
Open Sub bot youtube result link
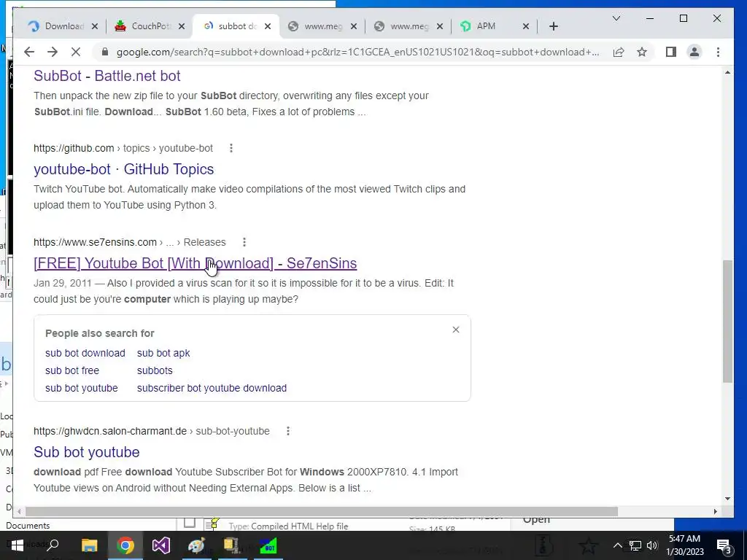click(87, 452)
